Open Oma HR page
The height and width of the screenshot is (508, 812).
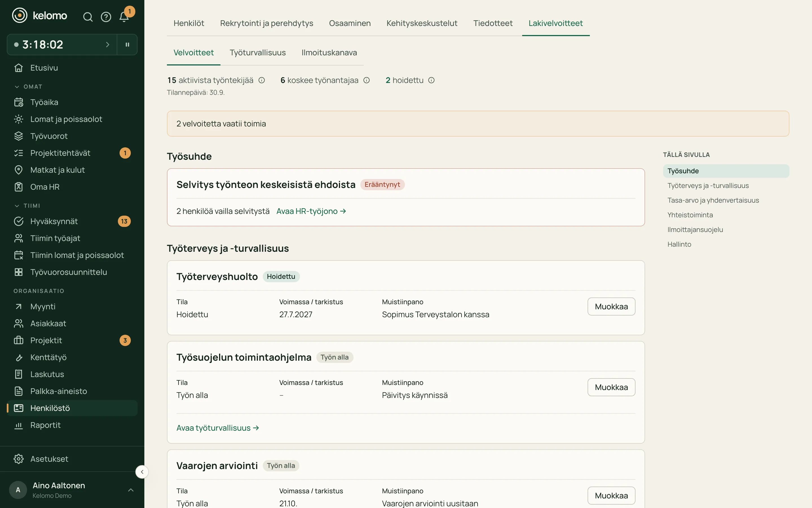click(72, 187)
